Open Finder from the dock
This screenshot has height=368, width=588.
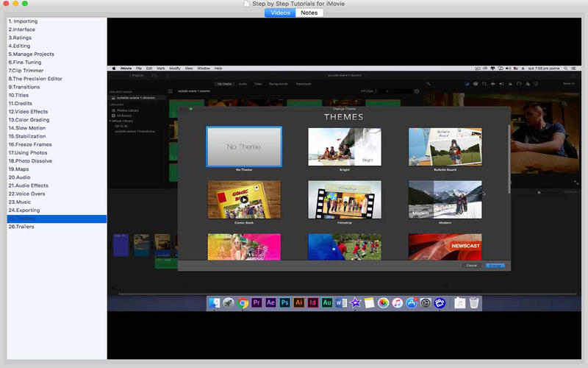tap(215, 302)
